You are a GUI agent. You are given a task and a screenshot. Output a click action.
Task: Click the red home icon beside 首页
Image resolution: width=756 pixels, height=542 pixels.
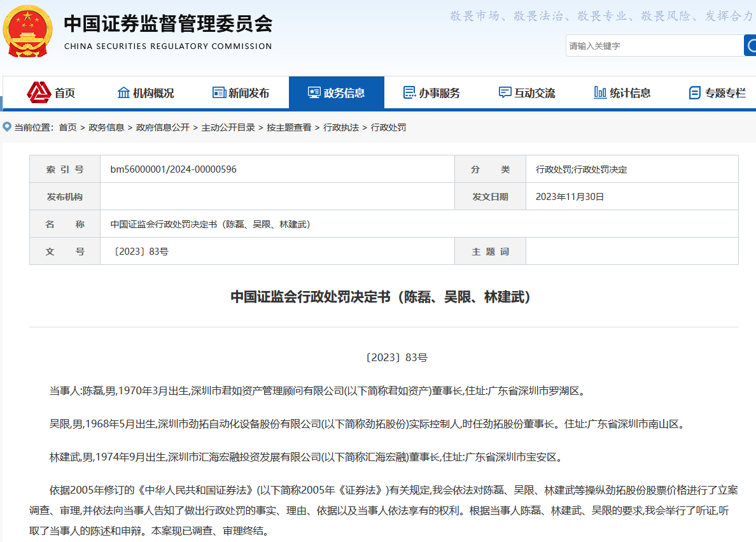click(39, 92)
